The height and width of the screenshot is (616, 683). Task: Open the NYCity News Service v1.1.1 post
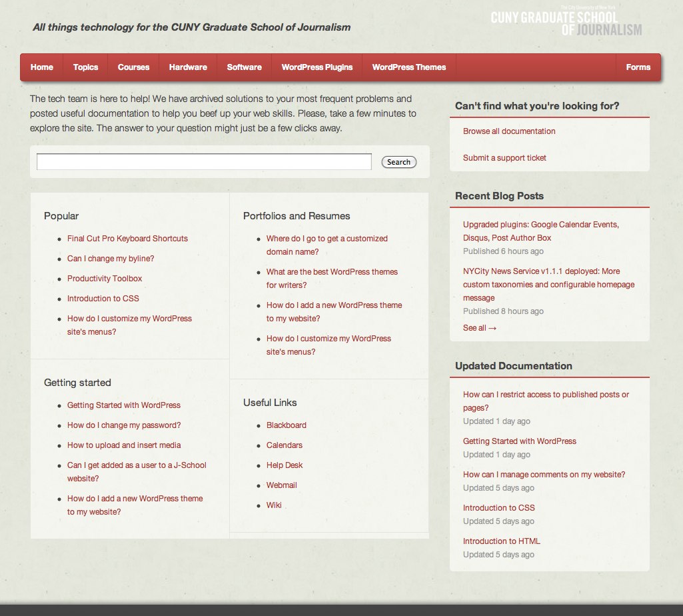[549, 284]
